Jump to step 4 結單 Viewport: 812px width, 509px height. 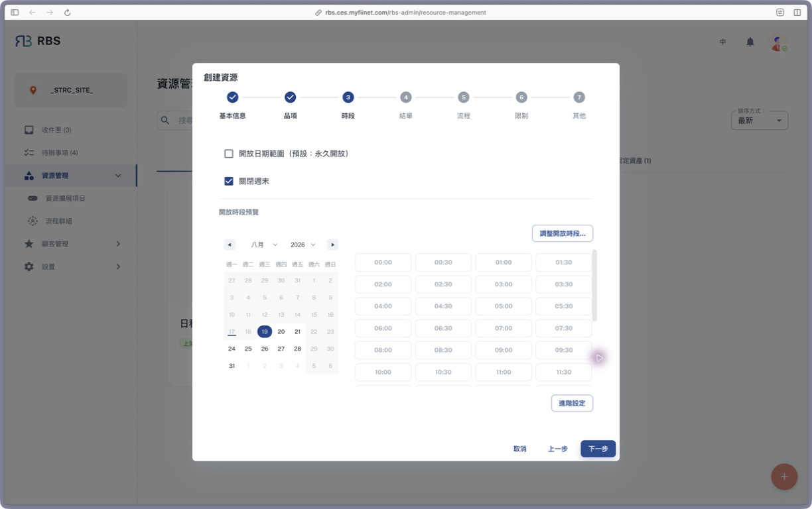point(405,105)
